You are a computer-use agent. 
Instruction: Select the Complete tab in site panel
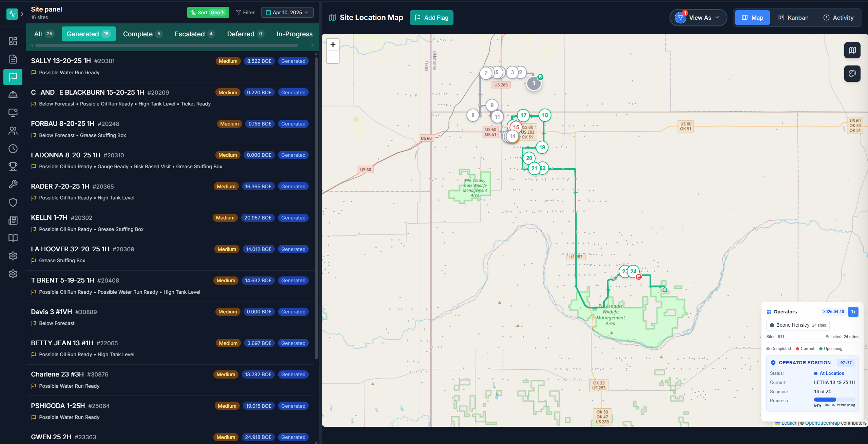142,34
